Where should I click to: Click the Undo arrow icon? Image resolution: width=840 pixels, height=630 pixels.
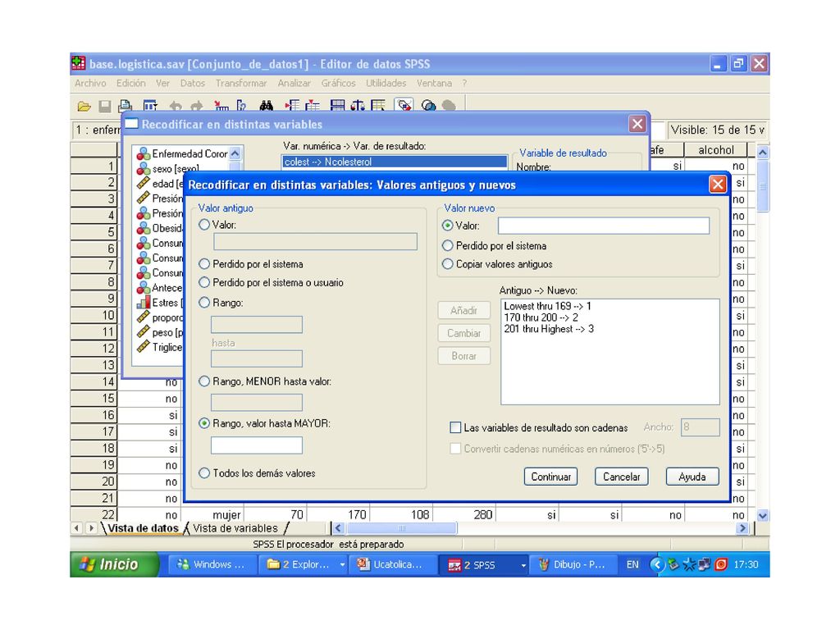[176, 106]
